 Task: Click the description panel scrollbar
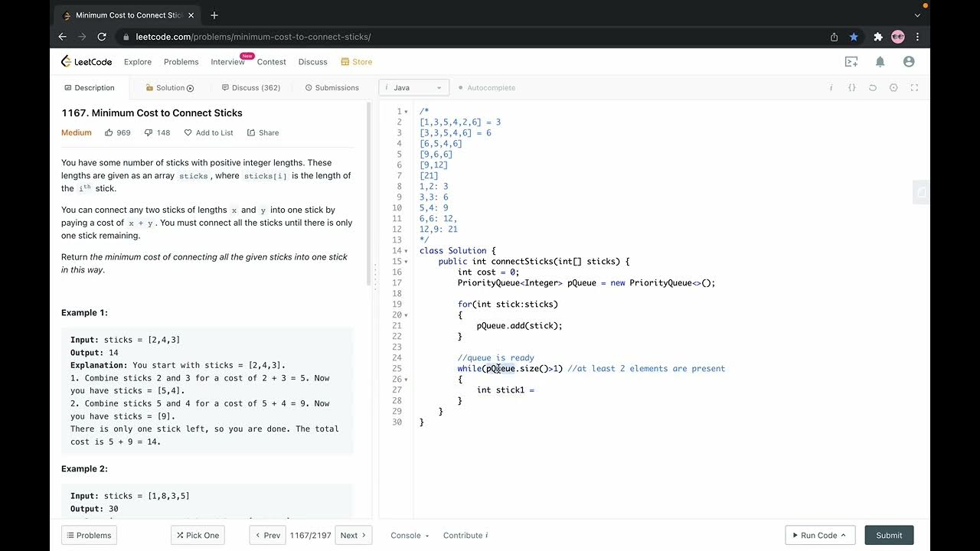[369, 195]
